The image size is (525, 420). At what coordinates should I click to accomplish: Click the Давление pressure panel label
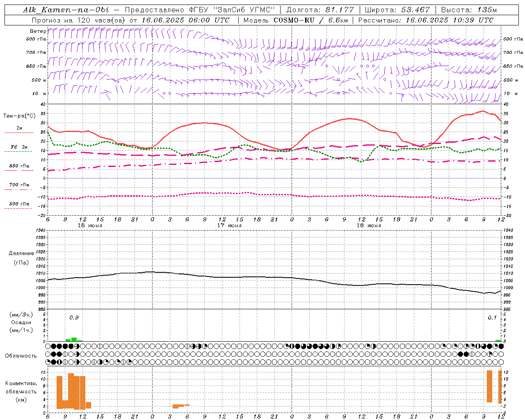[x=21, y=253]
